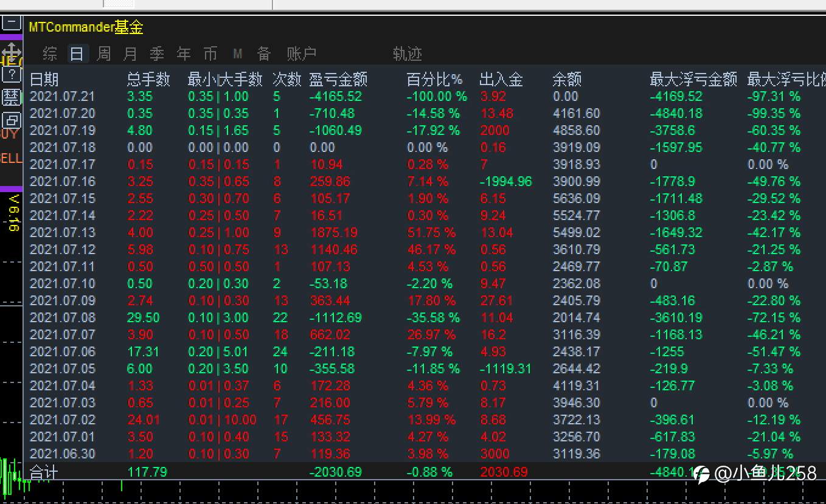Click the 盈亏金额 column header

click(x=338, y=80)
